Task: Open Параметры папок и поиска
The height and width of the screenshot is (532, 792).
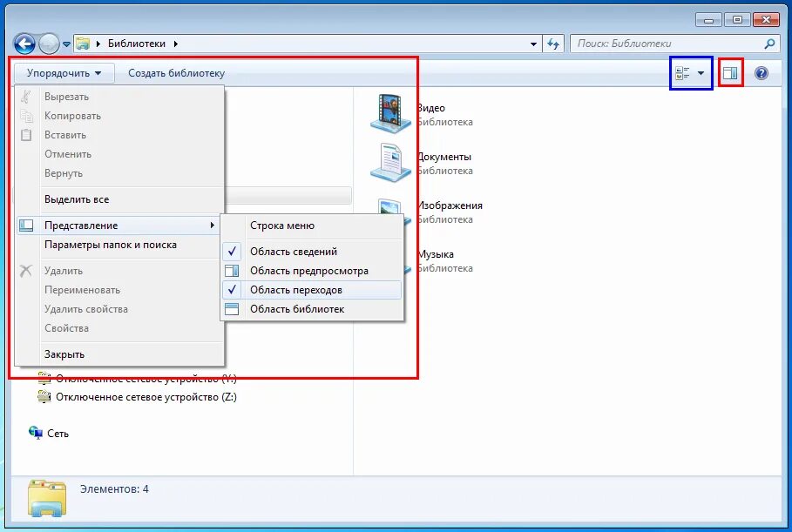Action: 119,245
